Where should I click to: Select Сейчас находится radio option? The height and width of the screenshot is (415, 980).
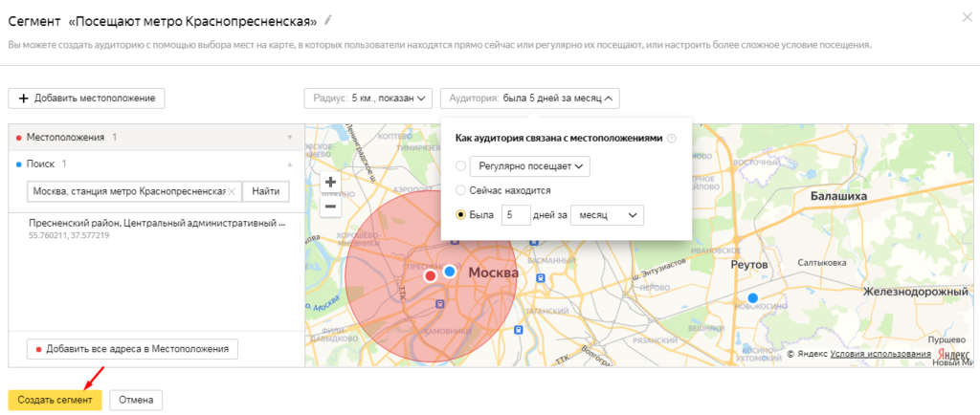click(461, 189)
